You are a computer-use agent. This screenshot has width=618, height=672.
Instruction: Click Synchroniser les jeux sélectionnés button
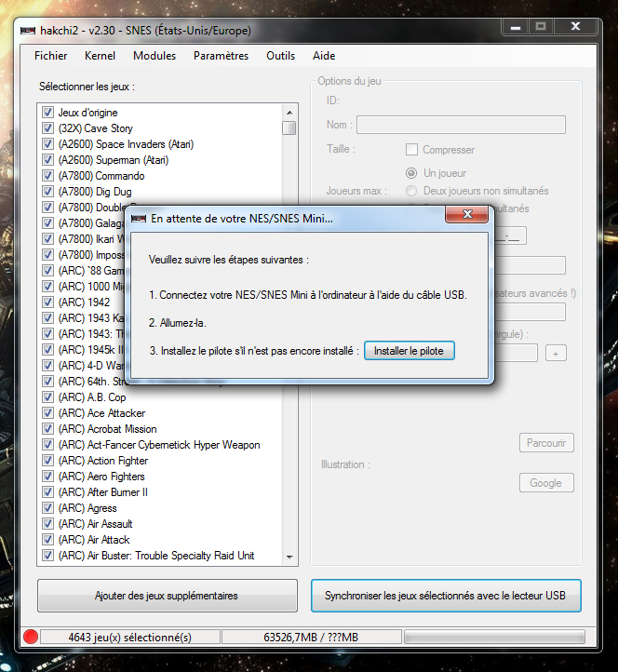coord(446,596)
